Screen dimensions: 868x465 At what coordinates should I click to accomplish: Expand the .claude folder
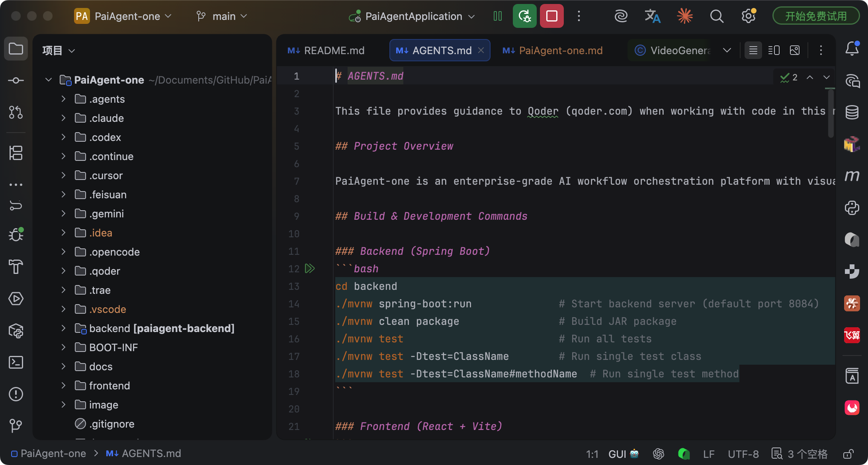click(63, 118)
